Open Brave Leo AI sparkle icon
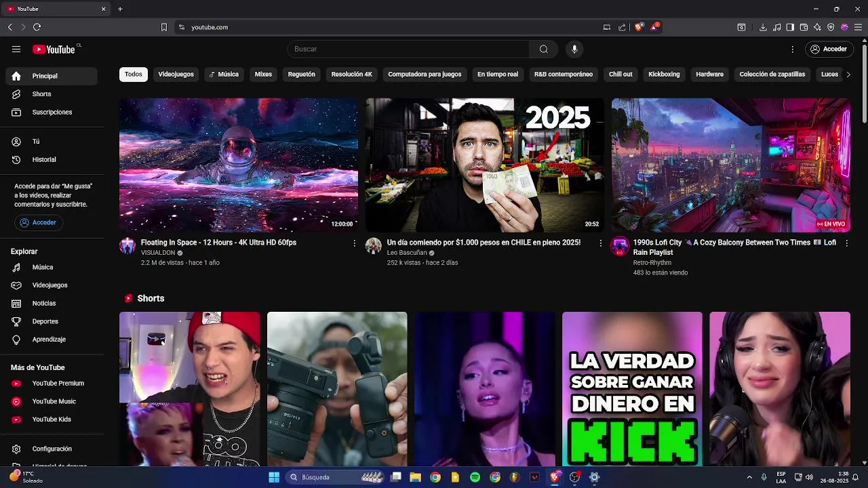Image resolution: width=868 pixels, height=488 pixels. click(817, 27)
